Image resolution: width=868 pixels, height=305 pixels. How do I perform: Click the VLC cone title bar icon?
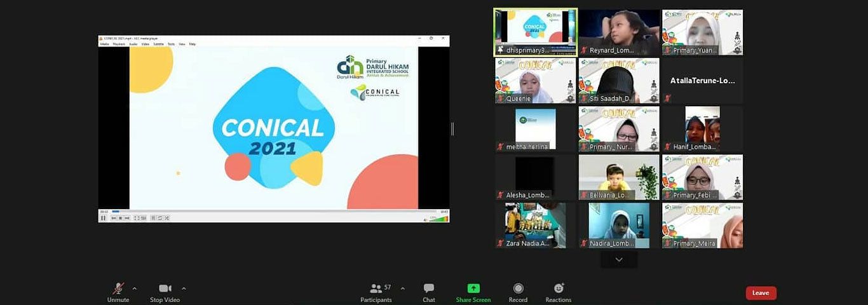102,38
